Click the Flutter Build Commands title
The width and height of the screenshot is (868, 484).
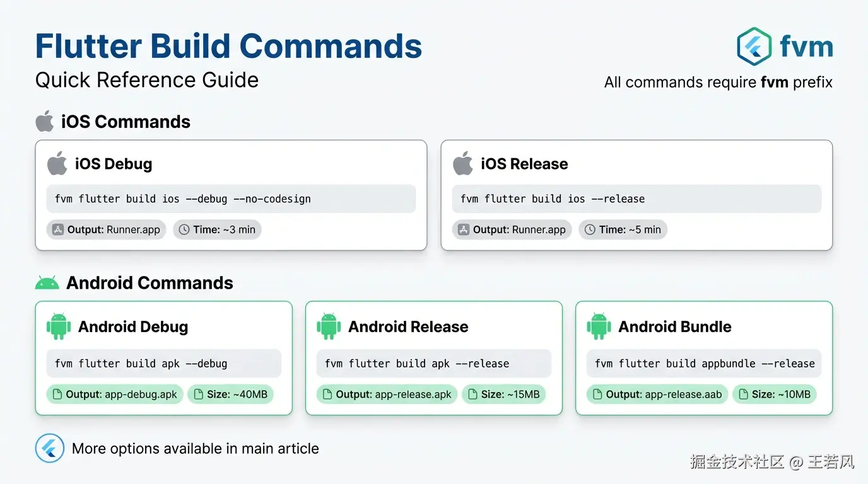click(x=228, y=47)
